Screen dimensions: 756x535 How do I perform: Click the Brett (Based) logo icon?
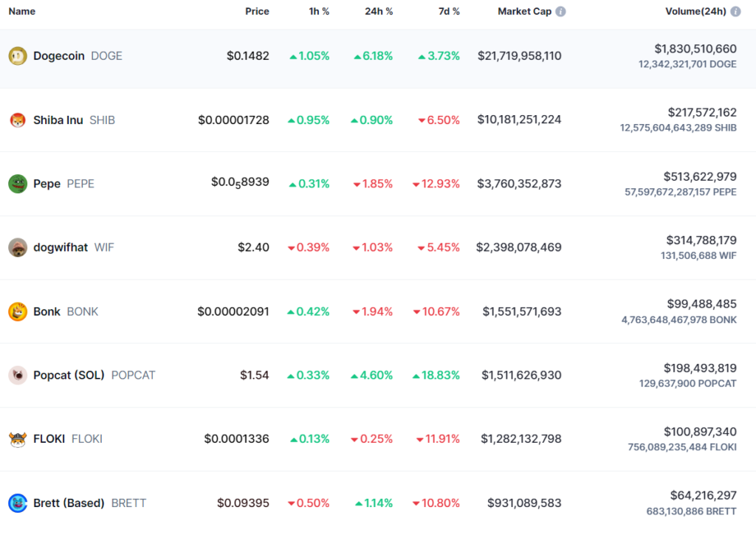18,503
